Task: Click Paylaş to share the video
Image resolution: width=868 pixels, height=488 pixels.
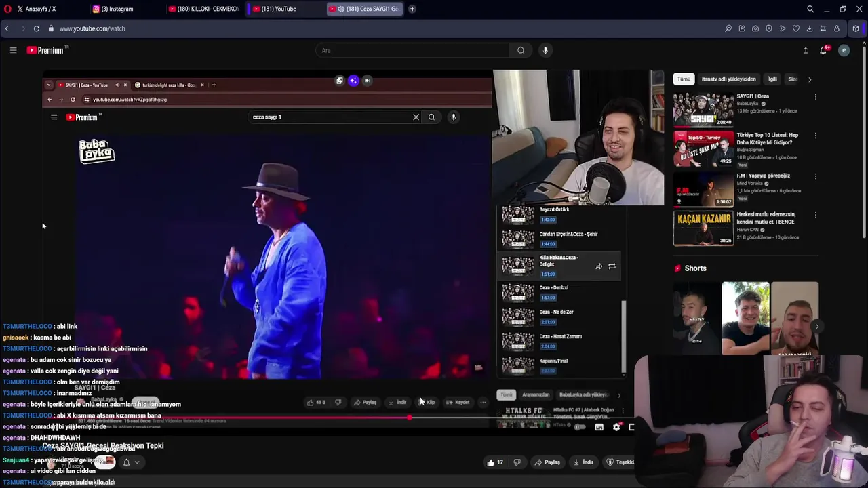Action: (x=547, y=462)
